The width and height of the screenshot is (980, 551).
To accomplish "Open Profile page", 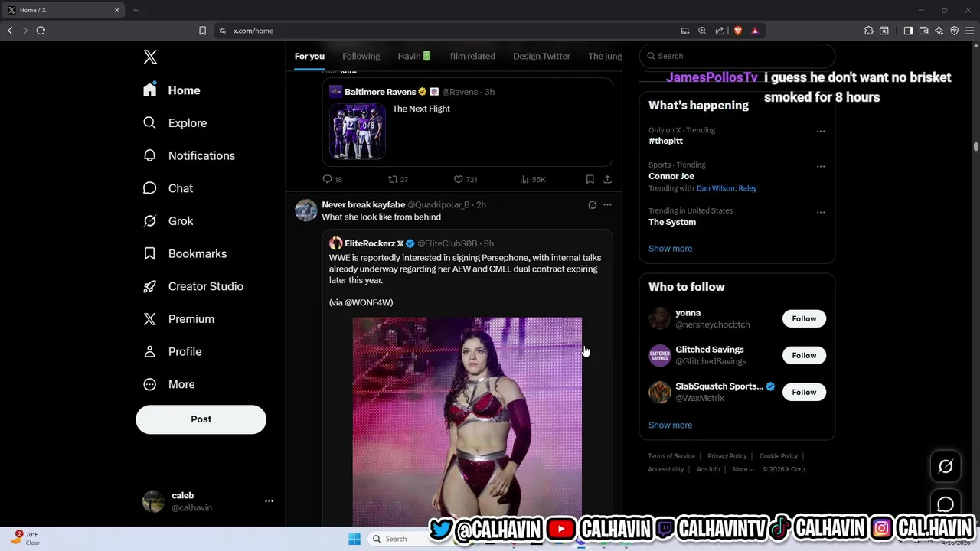I will click(173, 352).
